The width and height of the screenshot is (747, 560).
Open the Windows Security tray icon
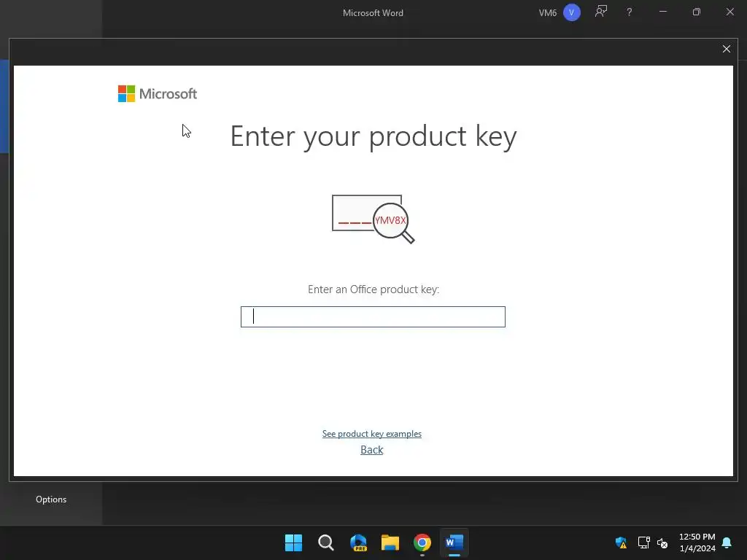coord(621,542)
